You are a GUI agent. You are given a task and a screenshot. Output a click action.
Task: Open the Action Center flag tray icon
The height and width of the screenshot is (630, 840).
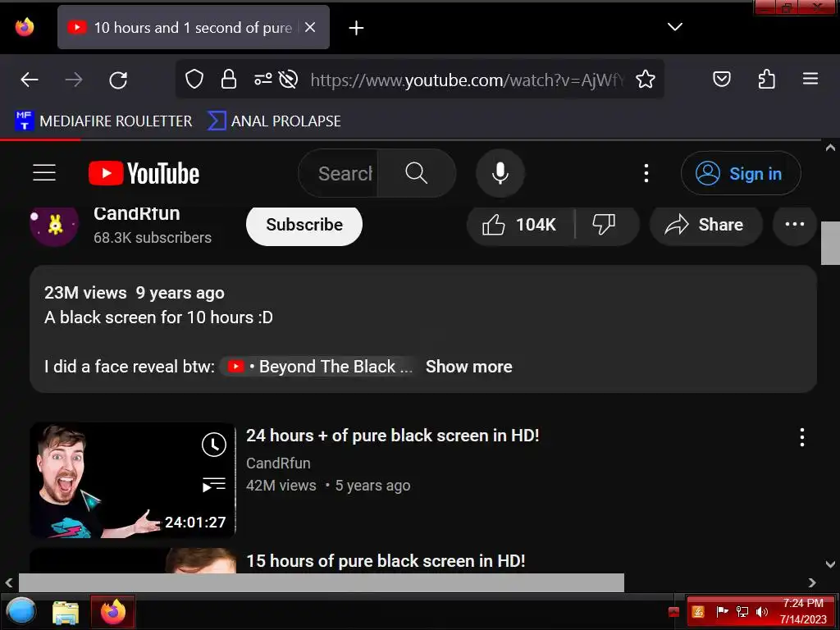pyautogui.click(x=722, y=612)
